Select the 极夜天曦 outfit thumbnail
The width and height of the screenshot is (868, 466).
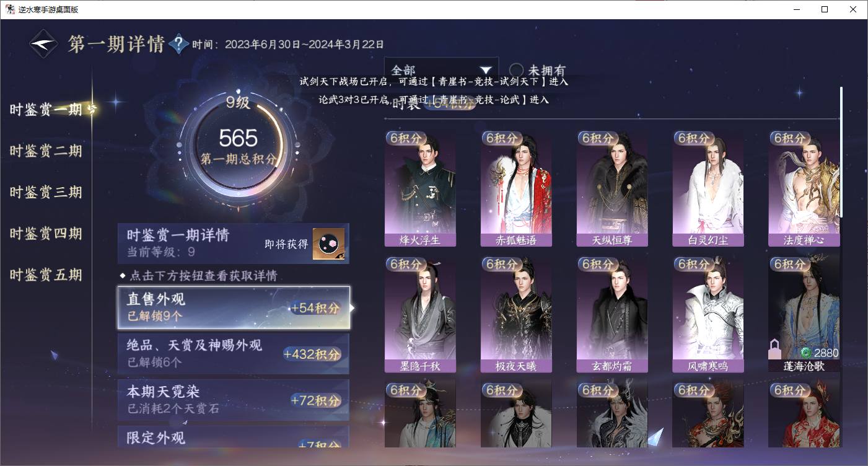click(516, 315)
